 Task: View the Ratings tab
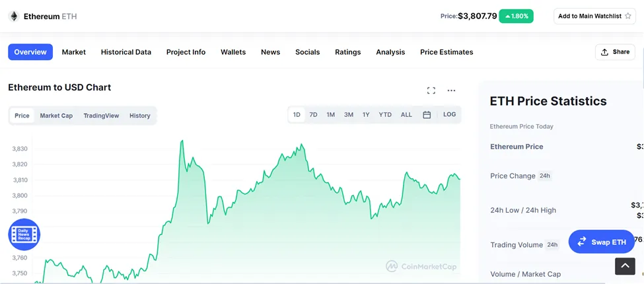click(348, 52)
